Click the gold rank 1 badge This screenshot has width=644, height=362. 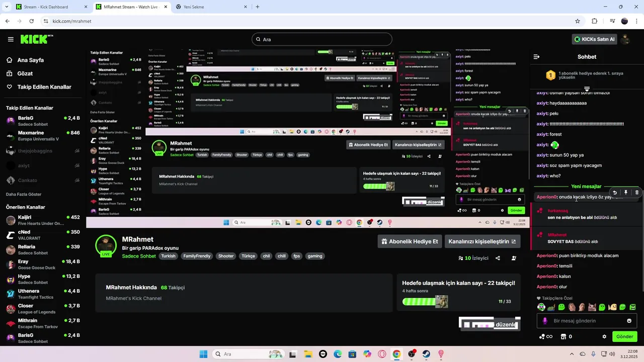550,75
